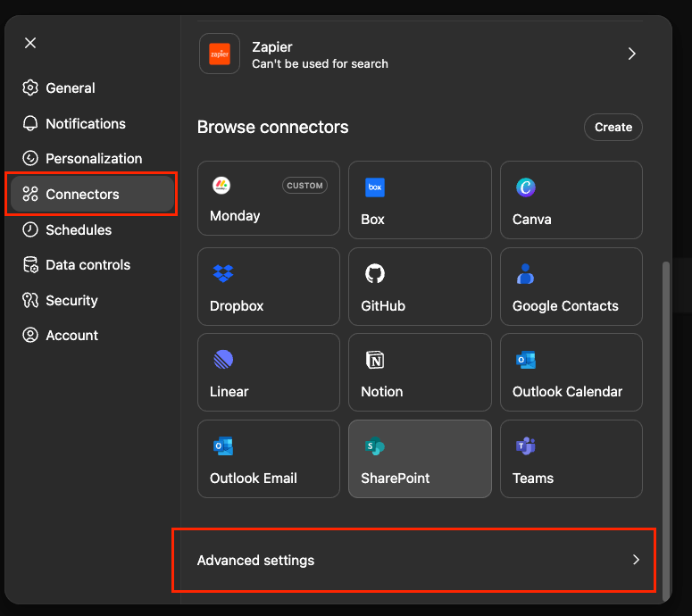The width and height of the screenshot is (692, 616).
Task: Click the Teams connector logo
Action: click(x=526, y=446)
